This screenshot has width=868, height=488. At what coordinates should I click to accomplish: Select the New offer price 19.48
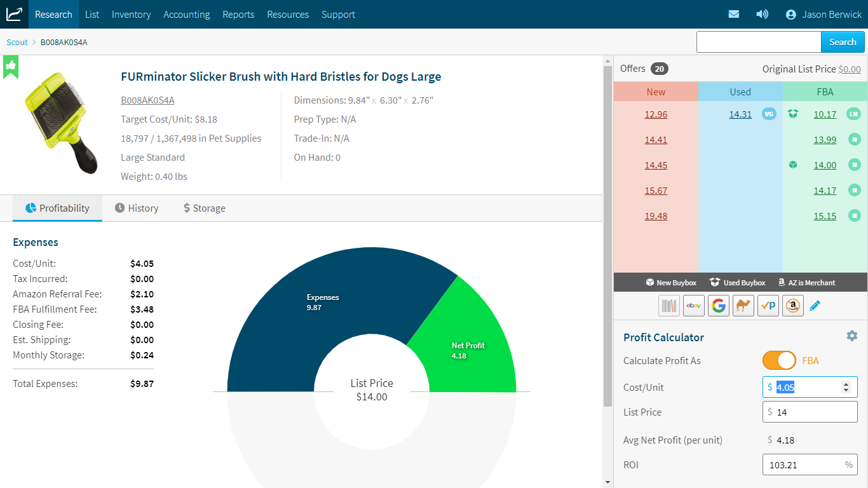656,216
